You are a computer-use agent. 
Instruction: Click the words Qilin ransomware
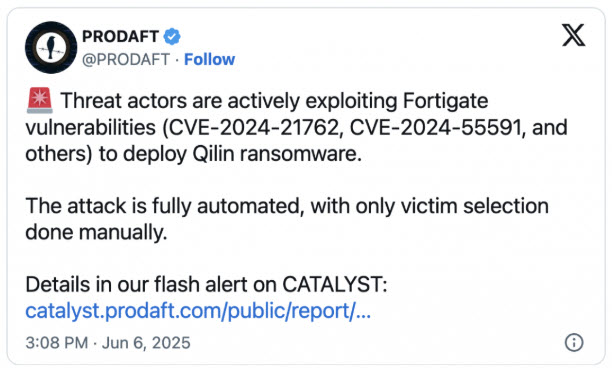[x=277, y=154]
